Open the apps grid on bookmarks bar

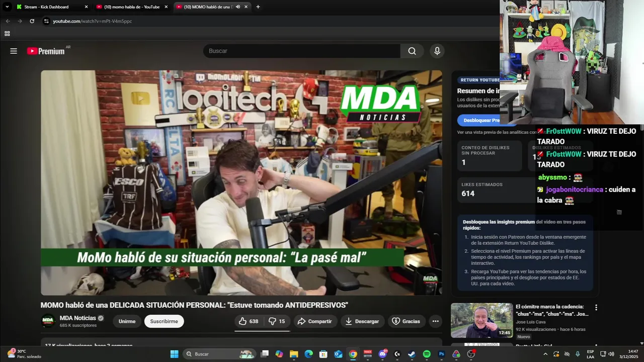tap(7, 34)
